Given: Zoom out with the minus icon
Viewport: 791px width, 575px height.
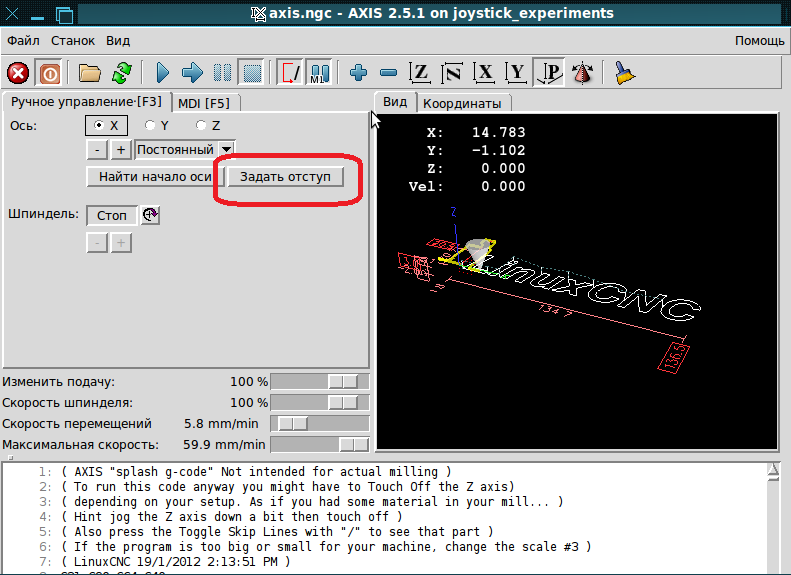Looking at the screenshot, I should pos(388,73).
